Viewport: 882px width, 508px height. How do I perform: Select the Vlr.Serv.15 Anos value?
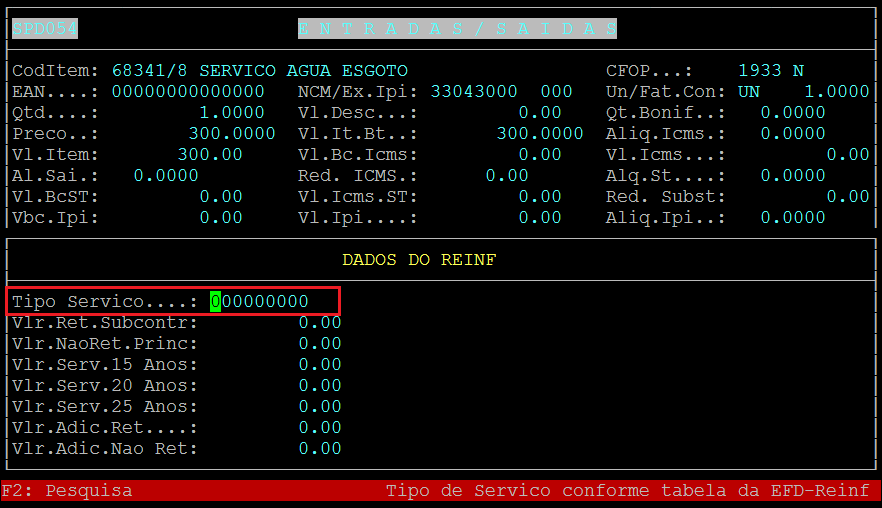(x=320, y=365)
